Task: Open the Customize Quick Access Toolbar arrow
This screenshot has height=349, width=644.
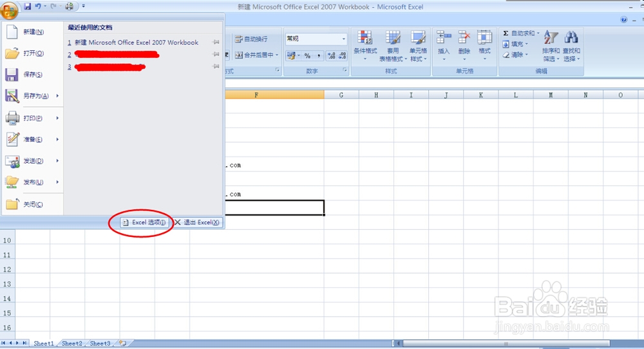Action: 83,6
